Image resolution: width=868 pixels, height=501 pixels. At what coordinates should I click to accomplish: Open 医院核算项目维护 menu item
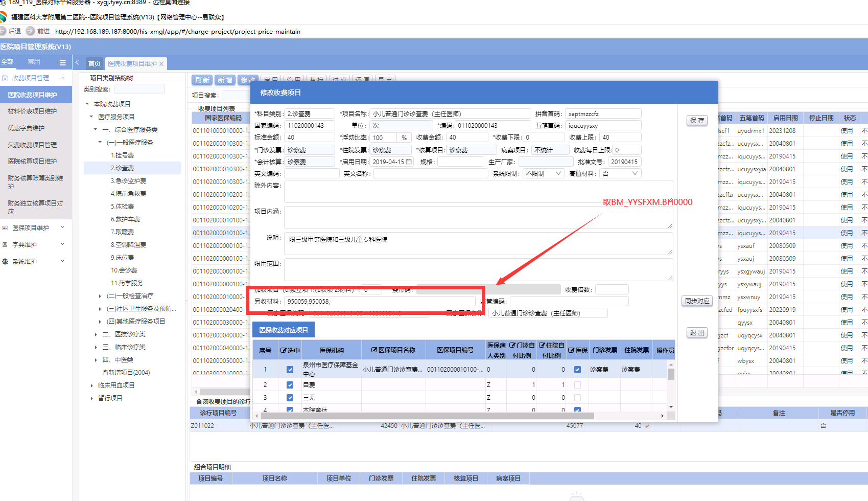[32, 162]
